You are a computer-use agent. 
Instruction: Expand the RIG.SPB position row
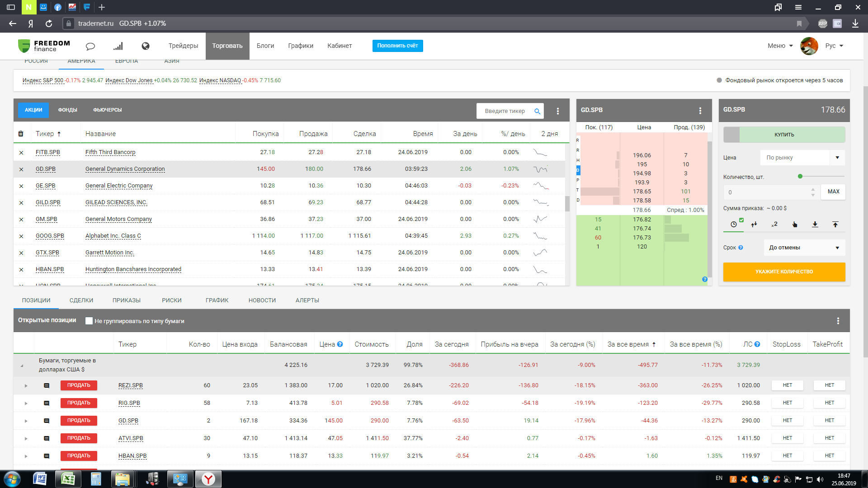[x=26, y=404]
